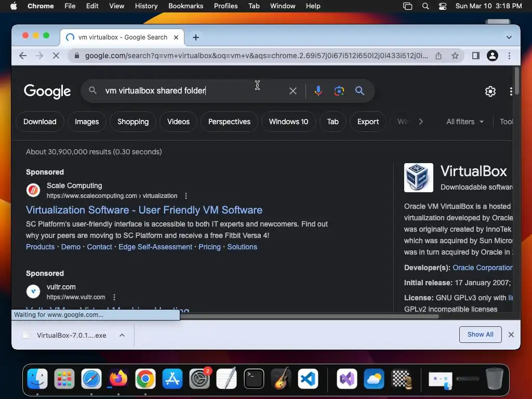Clear the Google search box text
The width and height of the screenshot is (532, 399).
coord(293,90)
